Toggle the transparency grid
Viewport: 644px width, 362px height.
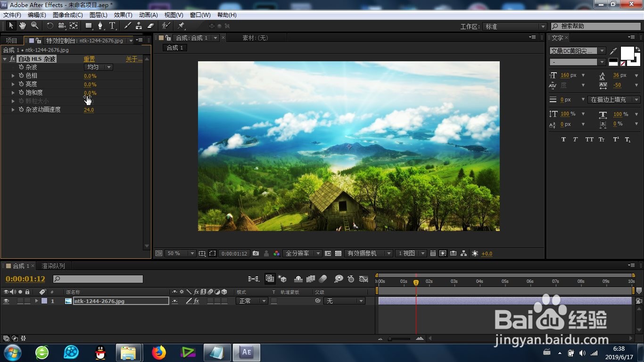pyautogui.click(x=338, y=254)
